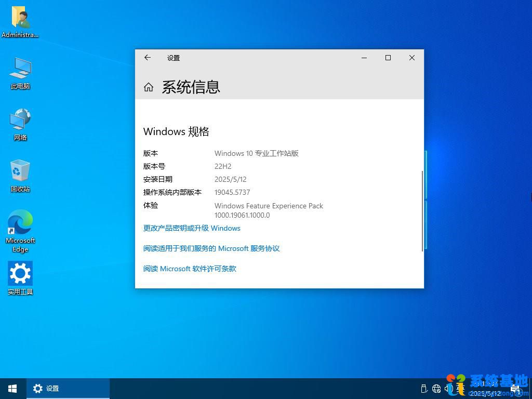Go to Settings home via house icon

[x=148, y=87]
